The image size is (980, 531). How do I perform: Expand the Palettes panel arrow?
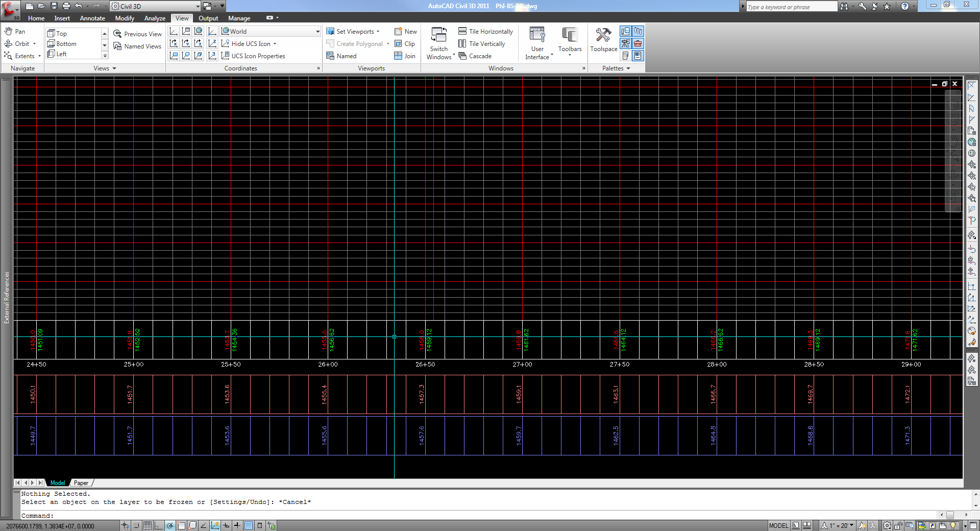(x=628, y=68)
